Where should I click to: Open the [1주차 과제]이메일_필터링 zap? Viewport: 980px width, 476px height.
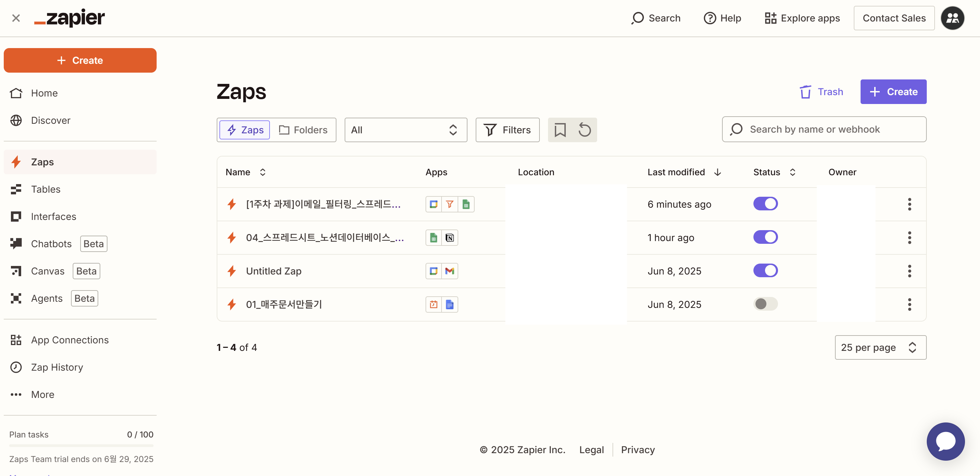(x=323, y=204)
